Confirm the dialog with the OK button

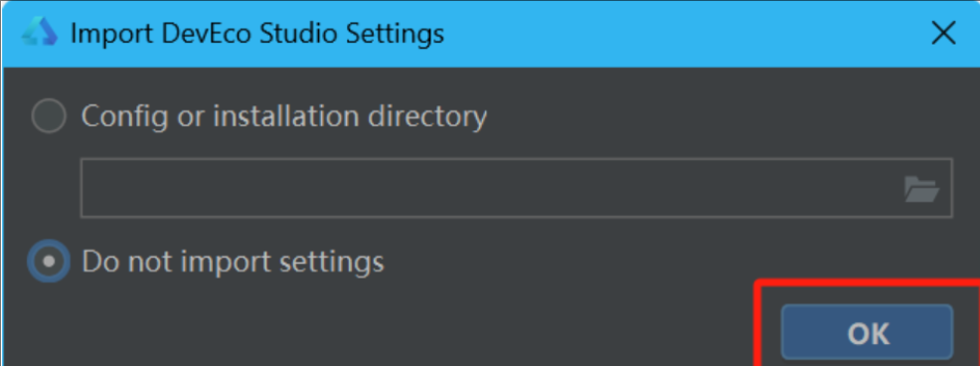pos(867,332)
